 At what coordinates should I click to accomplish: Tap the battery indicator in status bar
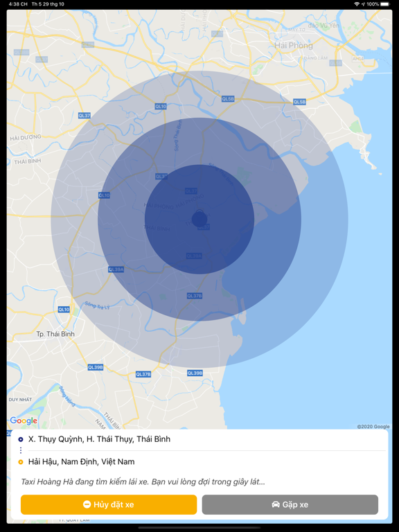[x=385, y=4]
